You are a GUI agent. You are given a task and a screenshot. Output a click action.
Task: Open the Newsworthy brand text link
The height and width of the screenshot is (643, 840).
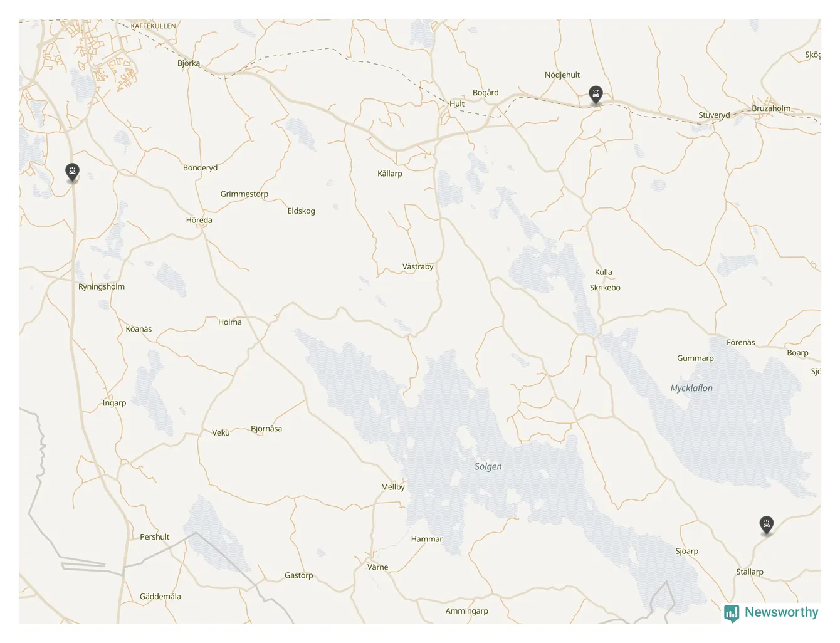tap(781, 612)
